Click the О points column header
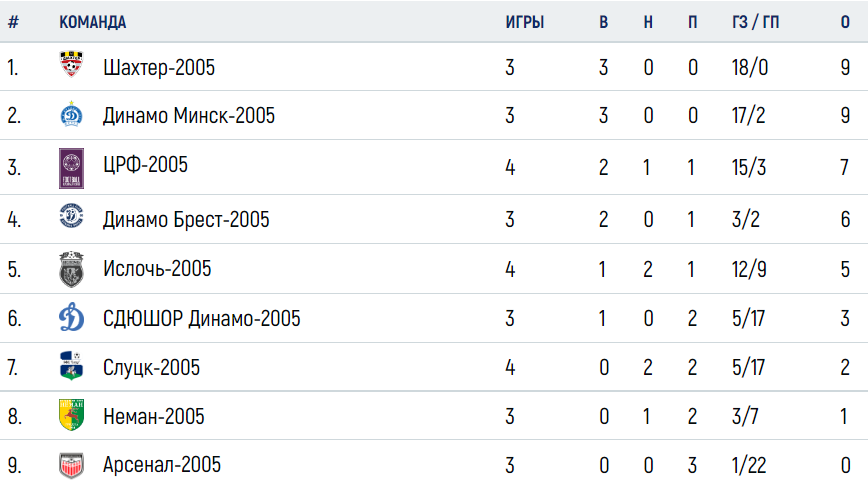The width and height of the screenshot is (868, 487). pos(845,22)
